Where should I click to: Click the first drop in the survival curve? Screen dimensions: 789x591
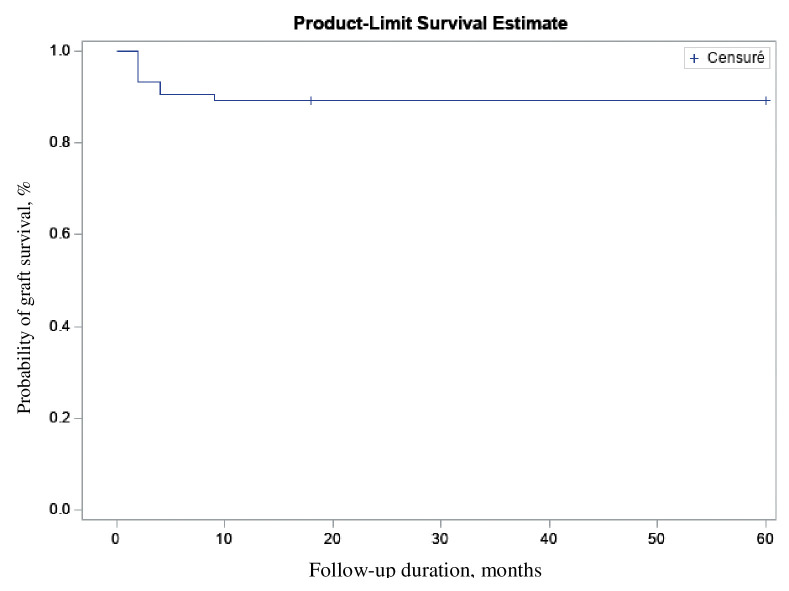pos(138,66)
